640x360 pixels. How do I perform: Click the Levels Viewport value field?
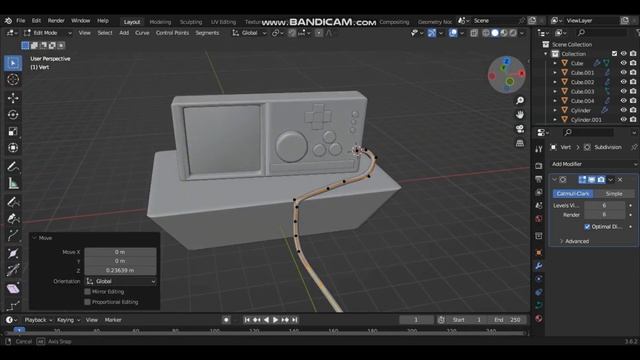click(604, 205)
